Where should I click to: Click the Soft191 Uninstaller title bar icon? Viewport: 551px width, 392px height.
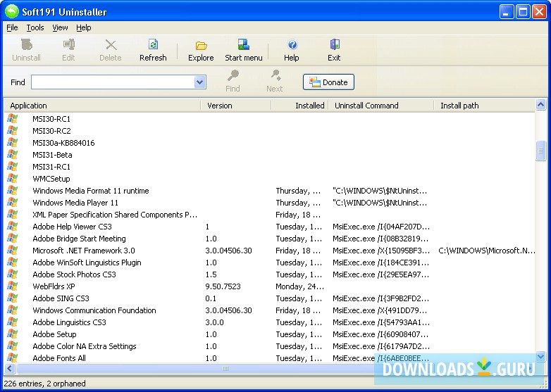(x=11, y=11)
